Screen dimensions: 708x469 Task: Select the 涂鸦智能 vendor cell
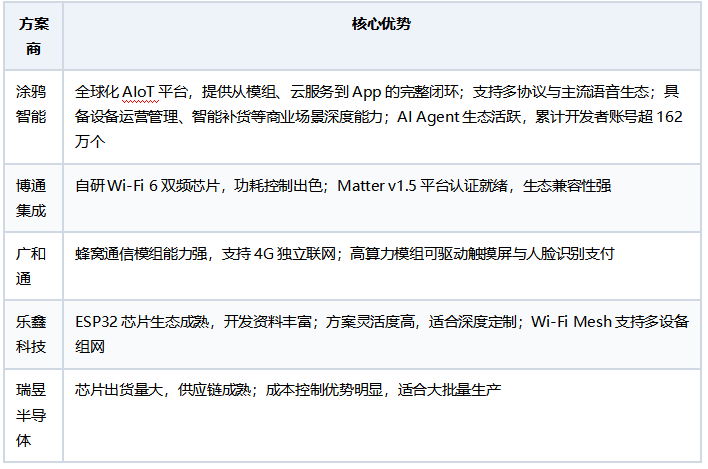tap(33, 117)
